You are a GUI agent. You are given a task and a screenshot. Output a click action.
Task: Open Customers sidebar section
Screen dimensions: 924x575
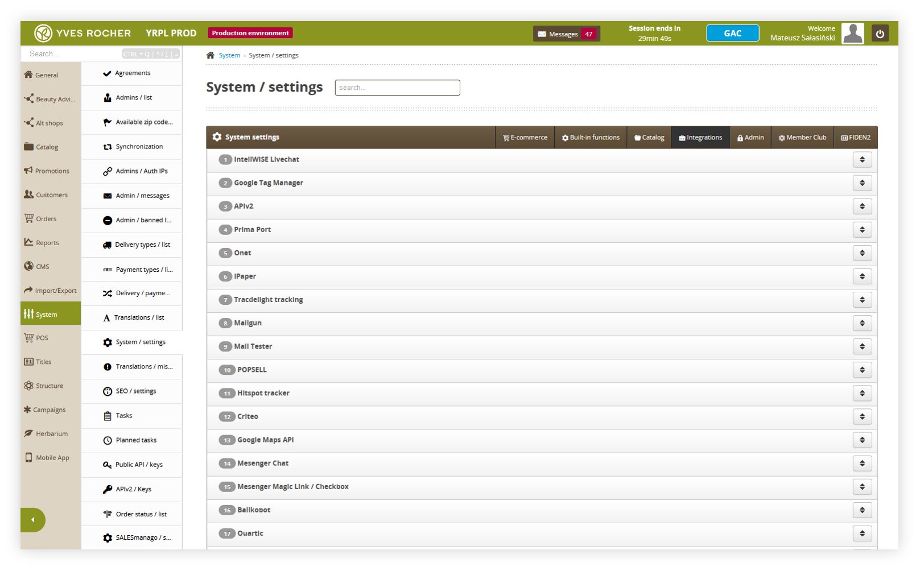click(x=51, y=195)
